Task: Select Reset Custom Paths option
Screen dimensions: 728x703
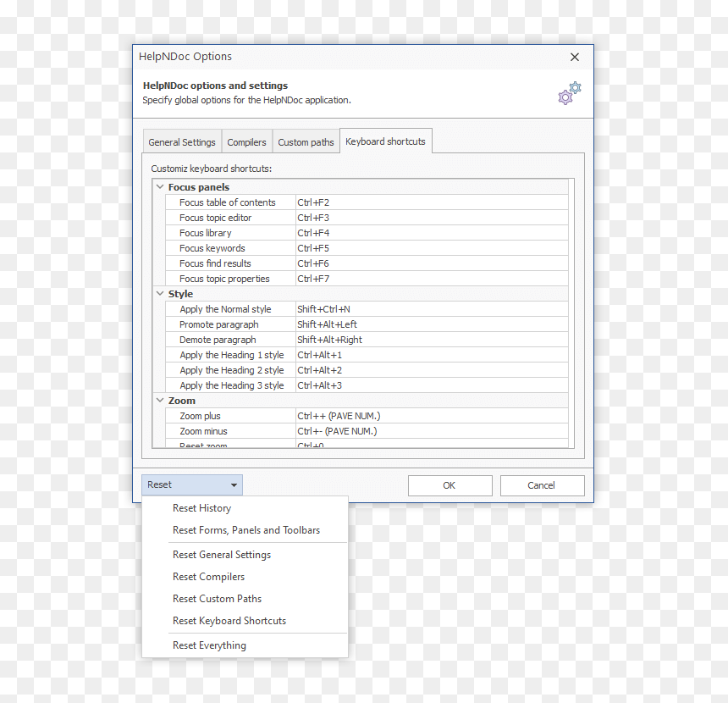Action: click(245, 599)
